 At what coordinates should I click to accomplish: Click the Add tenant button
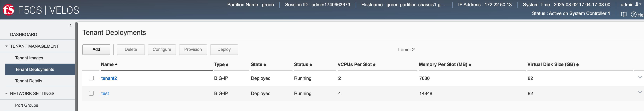(96, 50)
